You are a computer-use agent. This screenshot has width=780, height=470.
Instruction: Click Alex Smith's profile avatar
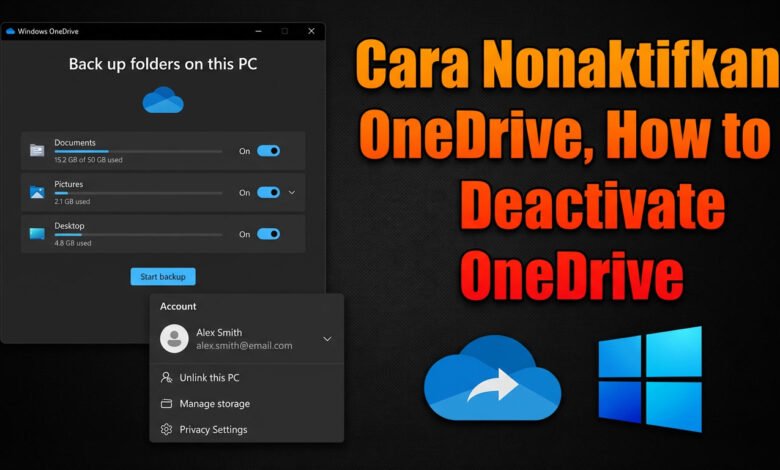point(174,339)
